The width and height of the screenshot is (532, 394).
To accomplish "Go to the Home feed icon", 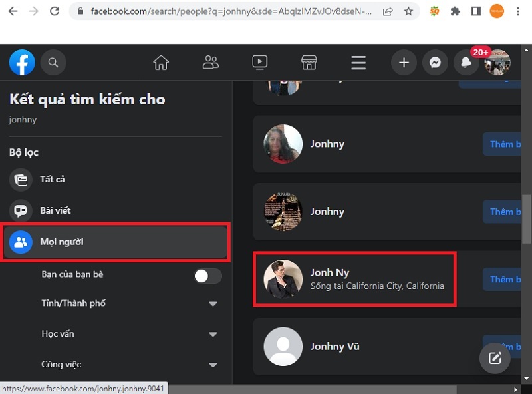I will coord(161,63).
